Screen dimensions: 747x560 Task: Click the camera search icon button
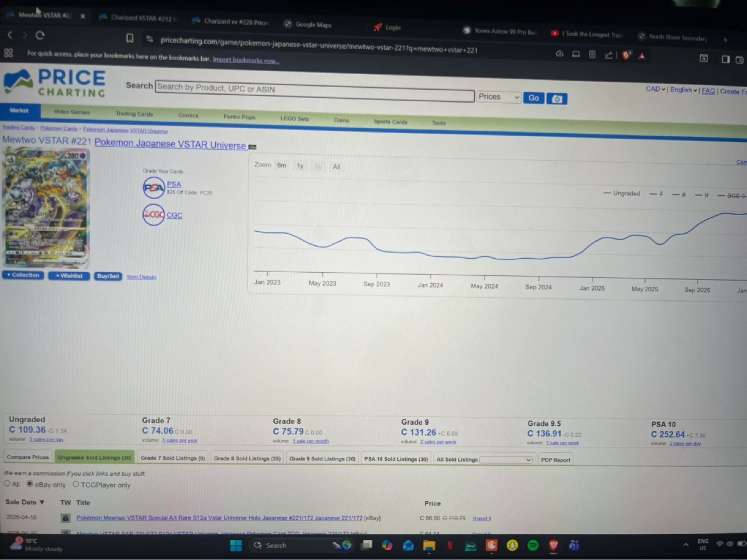click(x=557, y=99)
